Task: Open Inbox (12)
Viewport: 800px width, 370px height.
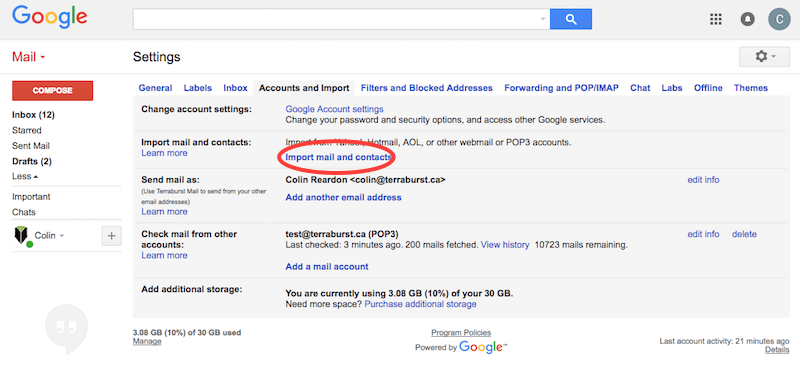Action: (x=33, y=115)
